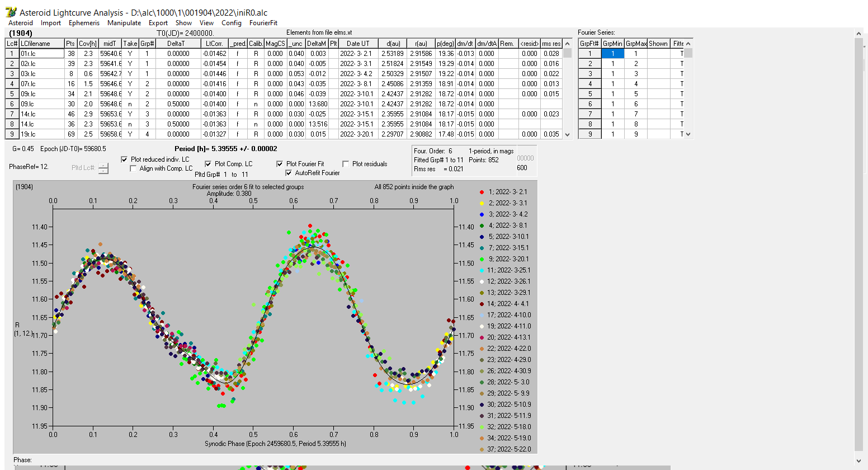Click lightcurve table row header 6
The image size is (868, 470).
pyautogui.click(x=12, y=104)
